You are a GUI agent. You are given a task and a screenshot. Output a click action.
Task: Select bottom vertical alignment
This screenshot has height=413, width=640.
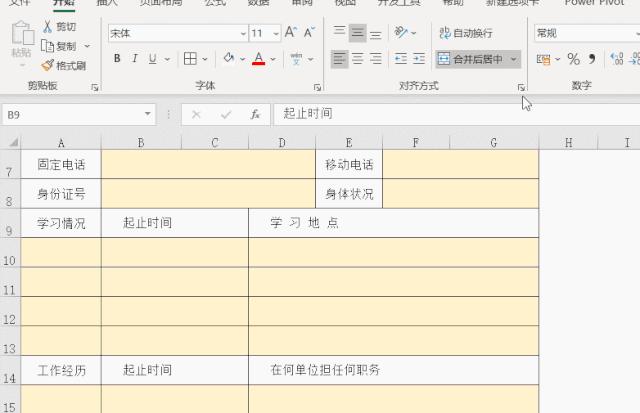point(376,34)
